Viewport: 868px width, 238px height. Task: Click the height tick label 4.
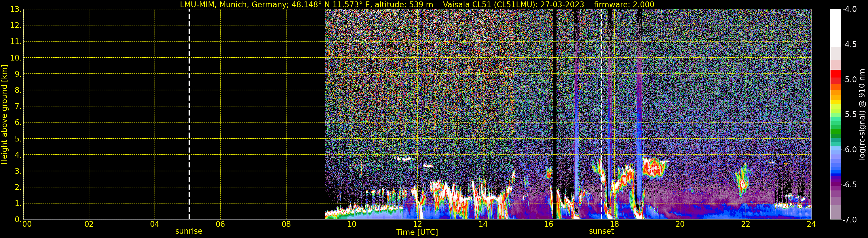coord(18,155)
